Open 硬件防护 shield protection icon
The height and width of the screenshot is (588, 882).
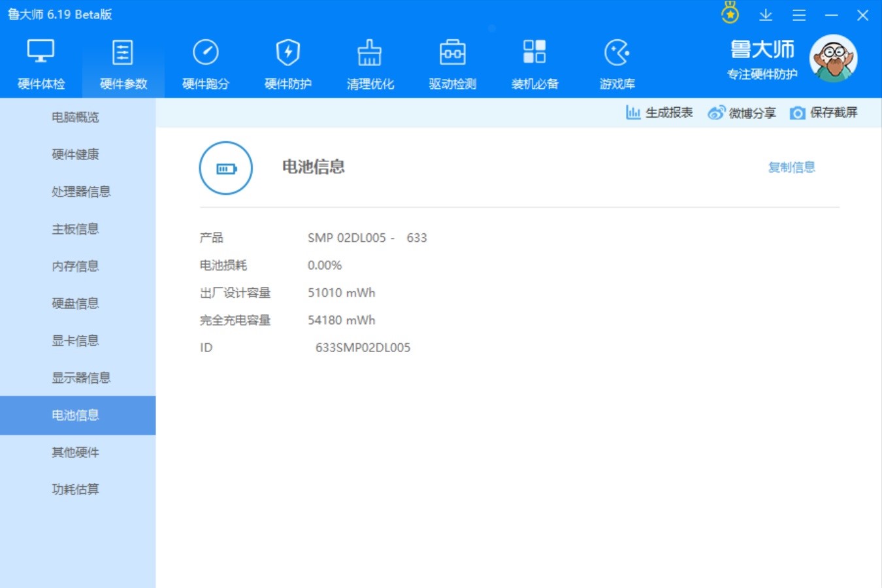[x=288, y=52]
